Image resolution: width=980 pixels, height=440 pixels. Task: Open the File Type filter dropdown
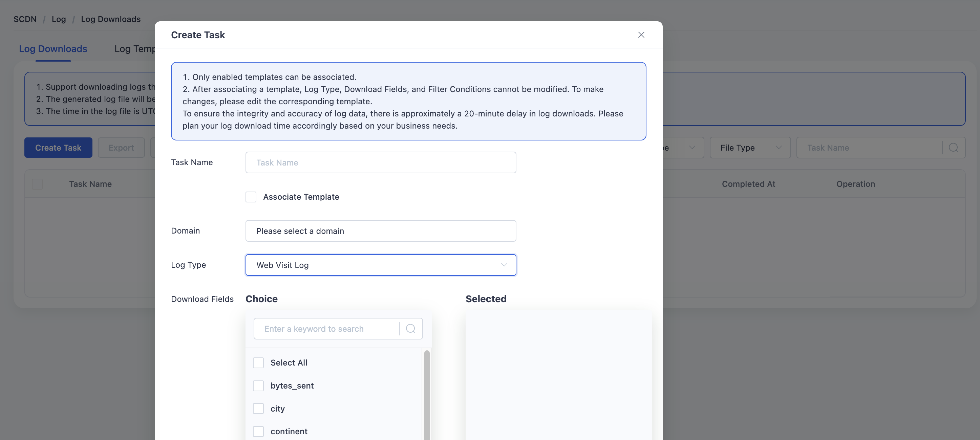[x=750, y=148]
